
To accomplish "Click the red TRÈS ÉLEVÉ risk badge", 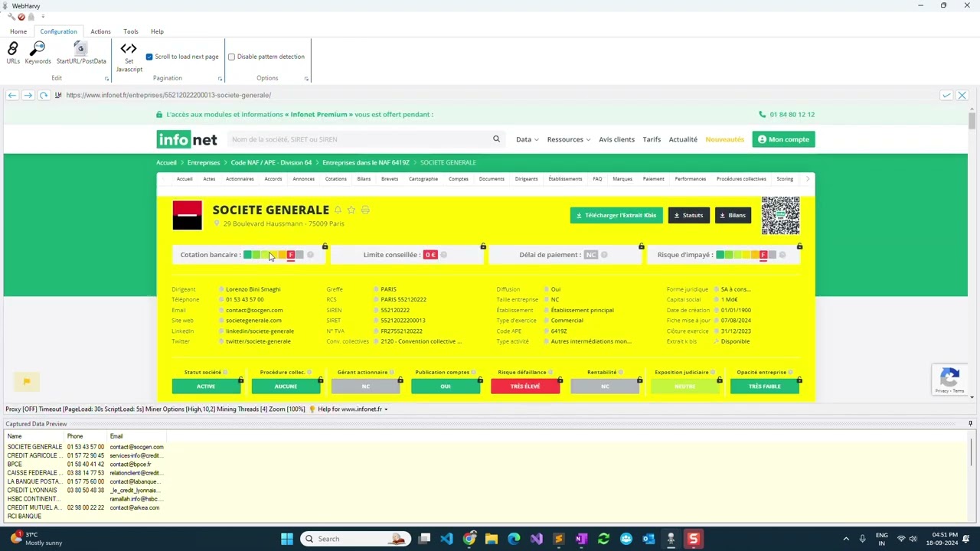I will [525, 386].
